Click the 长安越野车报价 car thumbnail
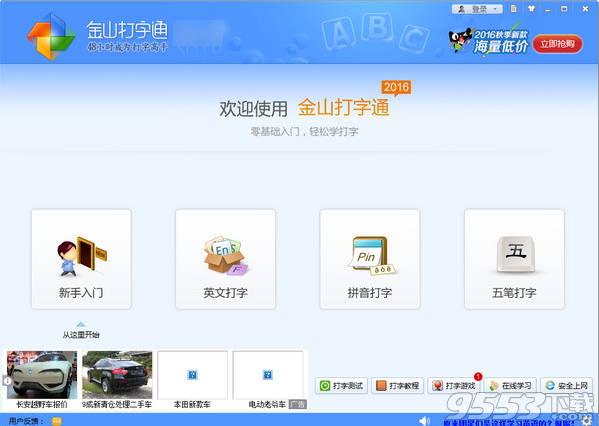This screenshot has width=599, height=426. (x=42, y=375)
